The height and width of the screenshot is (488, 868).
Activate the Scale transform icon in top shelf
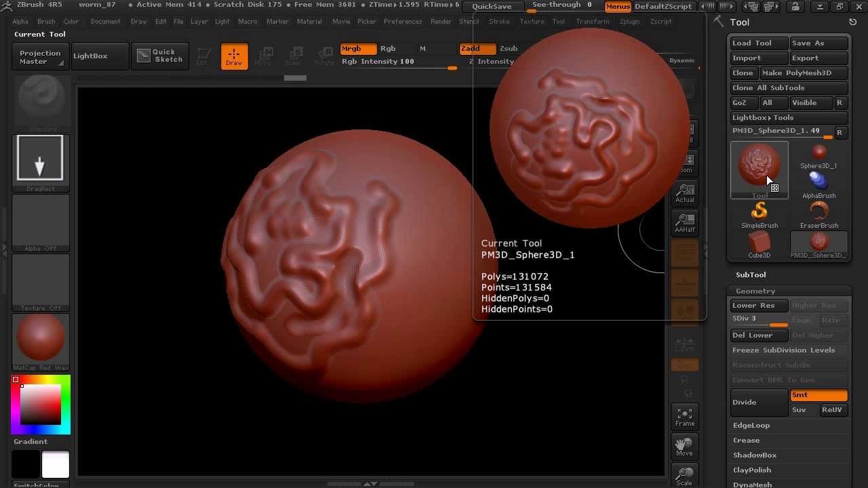[293, 56]
